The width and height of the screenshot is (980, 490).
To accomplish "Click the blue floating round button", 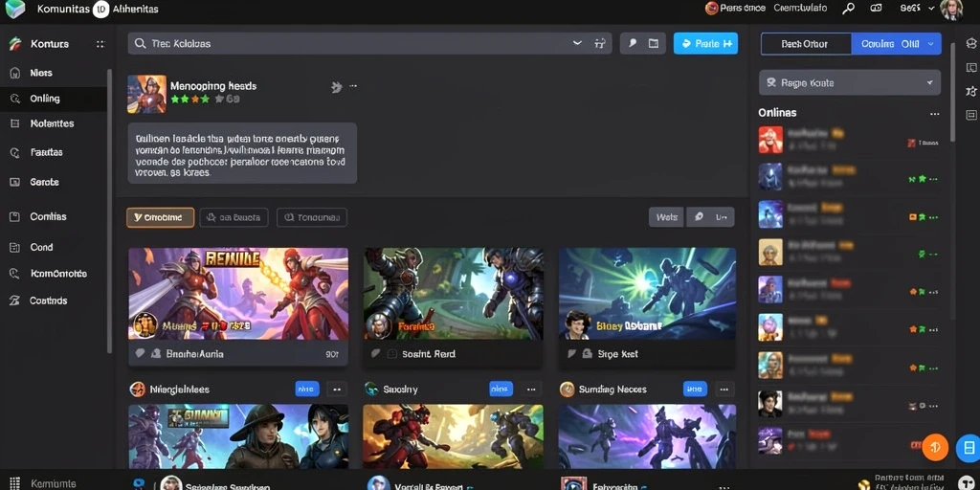I will pos(969,447).
